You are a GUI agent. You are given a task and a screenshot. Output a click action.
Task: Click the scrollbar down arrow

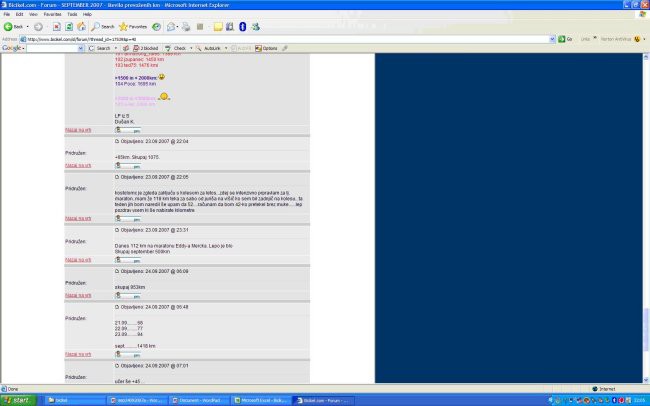[x=646, y=379]
